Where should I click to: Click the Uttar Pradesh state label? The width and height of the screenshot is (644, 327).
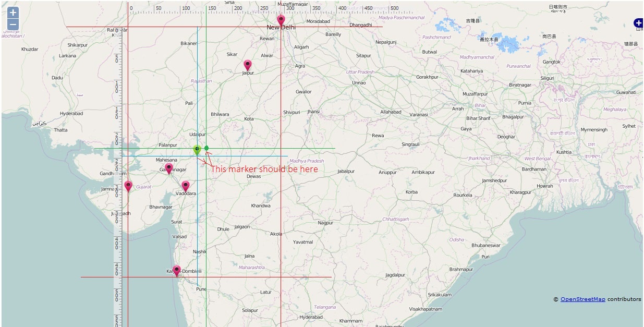coord(360,72)
